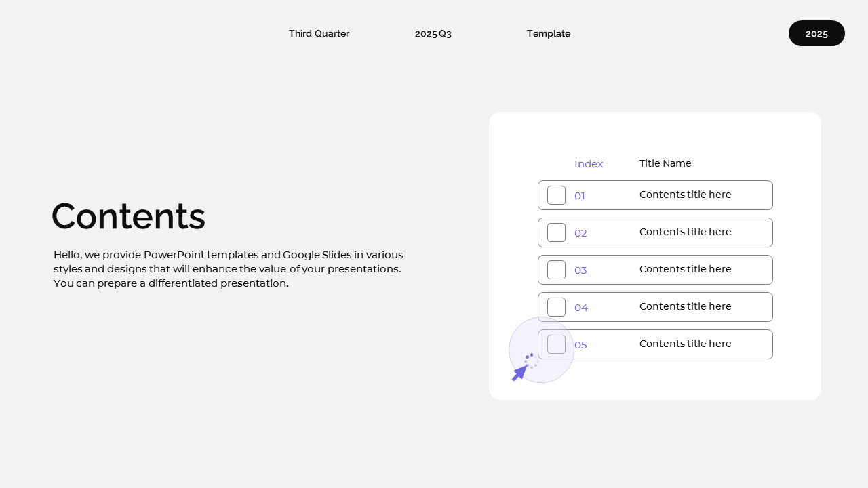Click the row 05 title text
The image size is (868, 488).
click(x=685, y=344)
